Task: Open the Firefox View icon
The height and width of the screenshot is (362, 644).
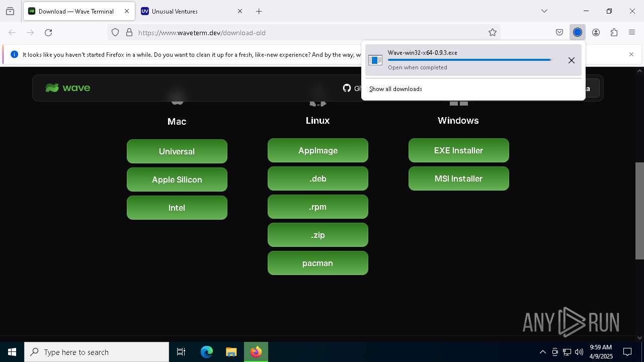Action: coord(10,11)
